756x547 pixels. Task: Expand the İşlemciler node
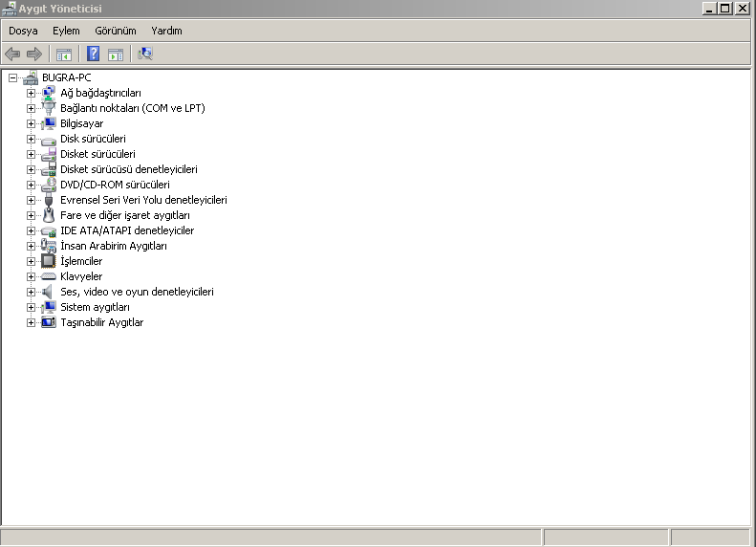pyautogui.click(x=31, y=261)
